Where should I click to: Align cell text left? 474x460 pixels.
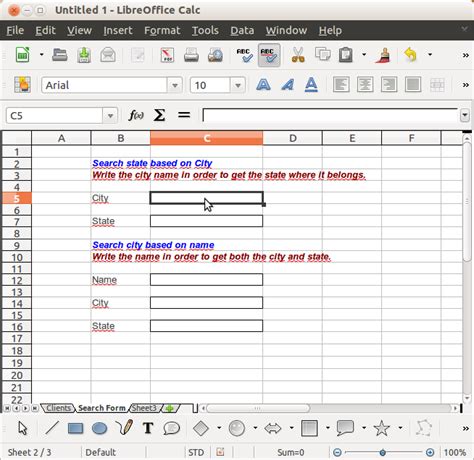pos(341,85)
